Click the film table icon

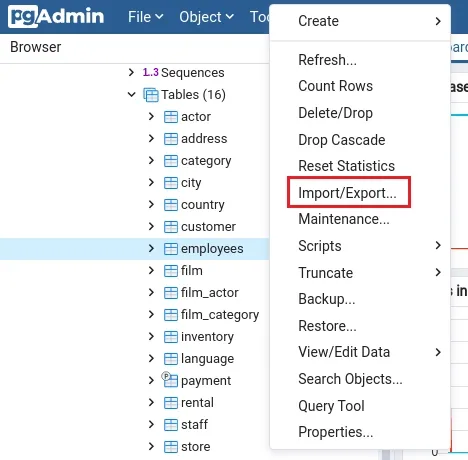coord(171,271)
